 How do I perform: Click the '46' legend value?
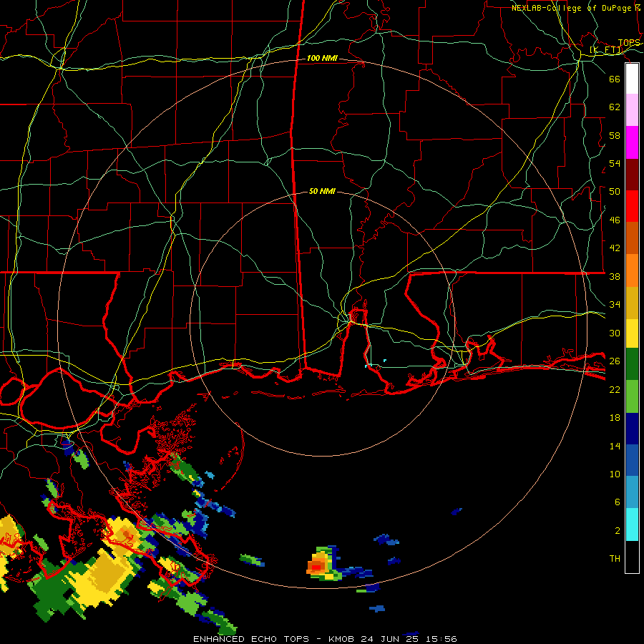coord(615,220)
